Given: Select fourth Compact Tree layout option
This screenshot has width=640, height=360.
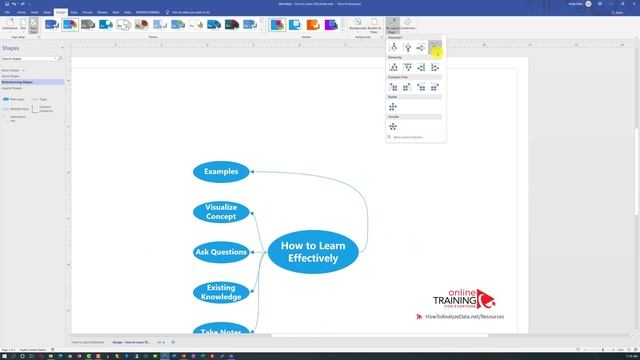Looking at the screenshot, I should 435,87.
